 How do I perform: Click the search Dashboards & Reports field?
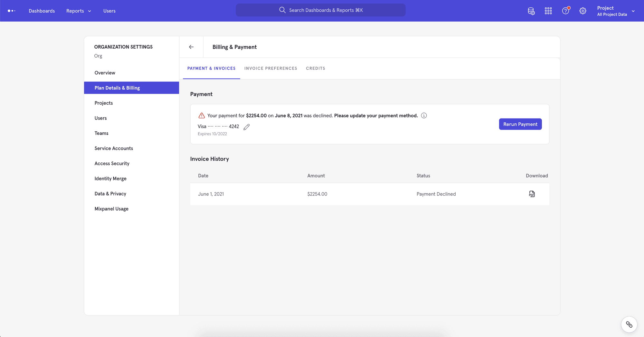(321, 10)
